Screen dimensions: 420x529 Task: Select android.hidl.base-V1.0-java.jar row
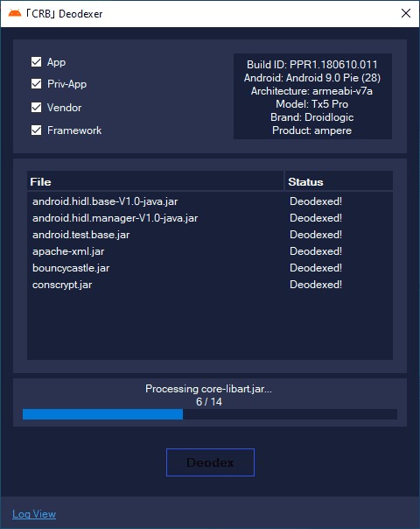click(x=210, y=201)
